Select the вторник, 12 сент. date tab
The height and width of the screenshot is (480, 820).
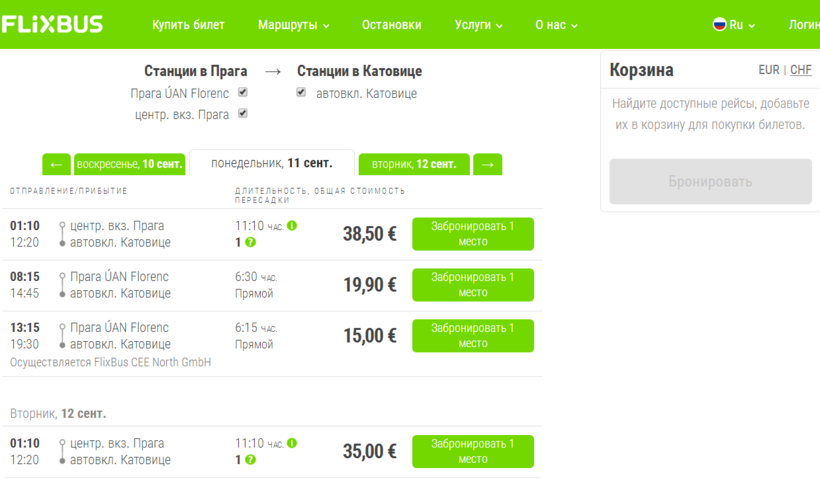coord(414,164)
